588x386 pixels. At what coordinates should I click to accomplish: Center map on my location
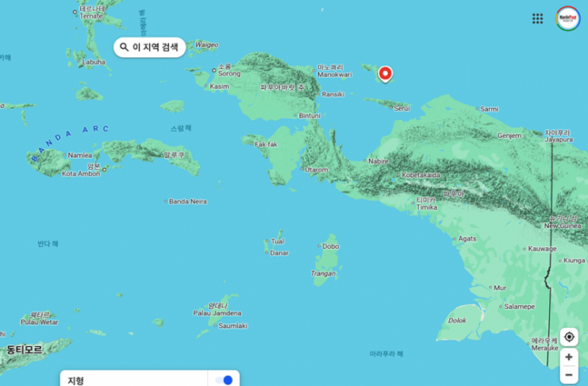(569, 337)
